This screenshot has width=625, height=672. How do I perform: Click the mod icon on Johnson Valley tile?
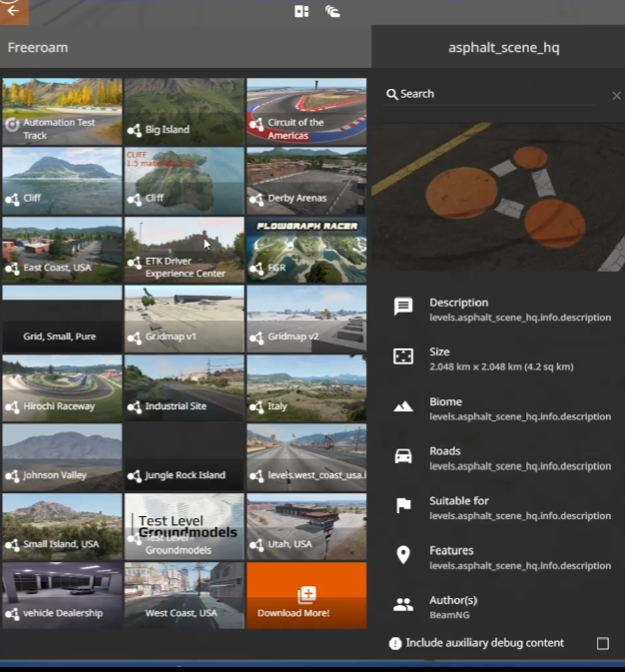click(x=12, y=475)
